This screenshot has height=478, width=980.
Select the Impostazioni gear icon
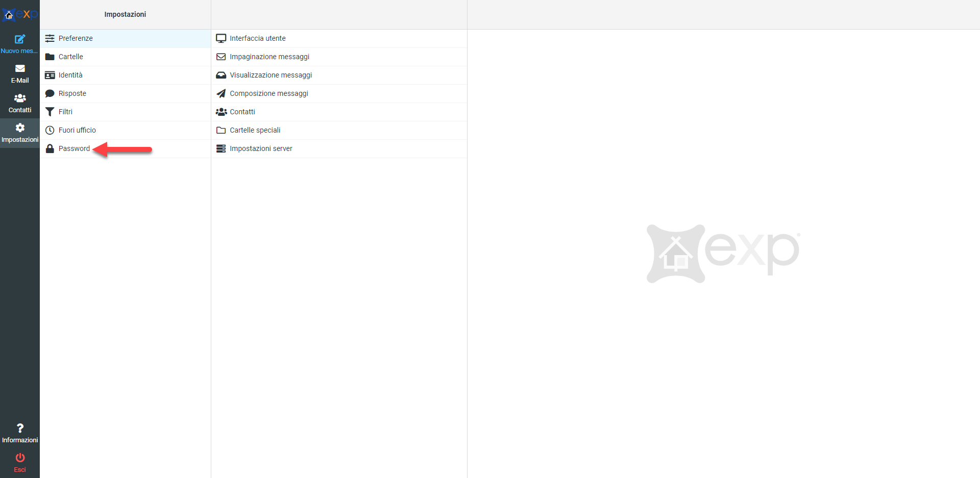coord(20,128)
